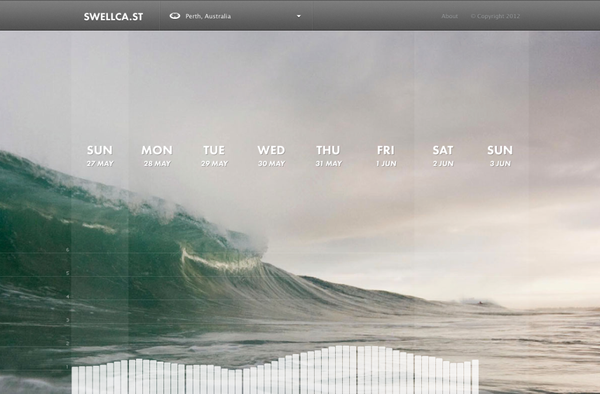Click the SWELLCA.ST logo
The height and width of the screenshot is (394, 600).
113,16
